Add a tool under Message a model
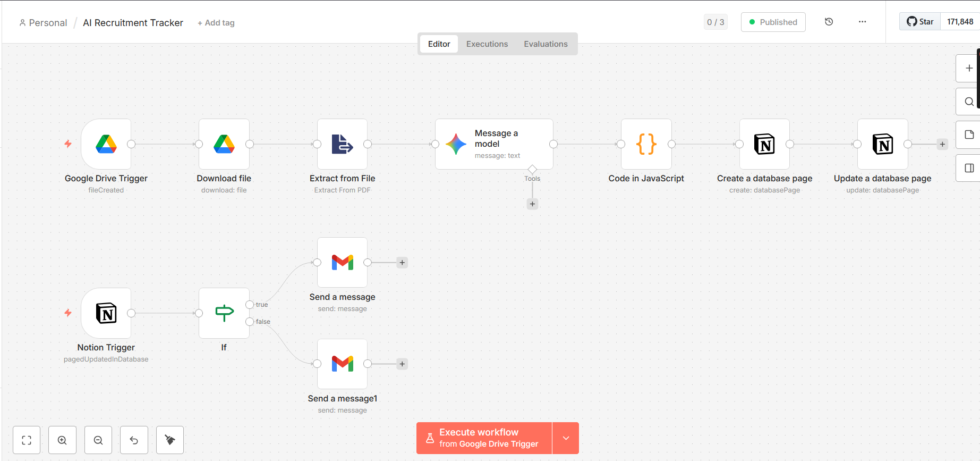 pyautogui.click(x=532, y=204)
